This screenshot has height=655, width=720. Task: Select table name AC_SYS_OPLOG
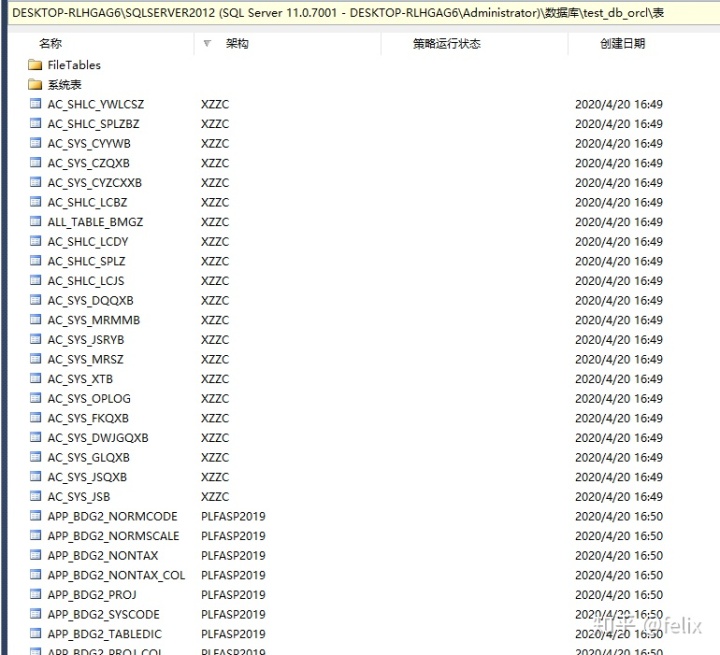click(89, 399)
